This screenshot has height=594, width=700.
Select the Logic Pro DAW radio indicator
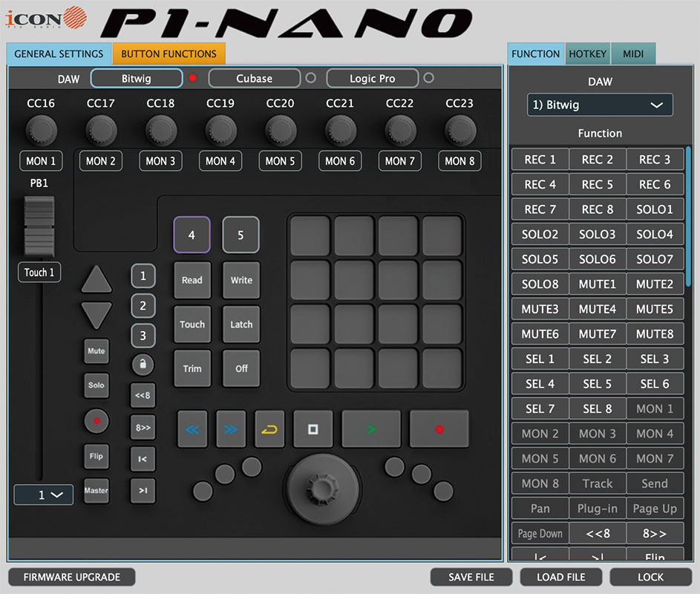pos(428,78)
